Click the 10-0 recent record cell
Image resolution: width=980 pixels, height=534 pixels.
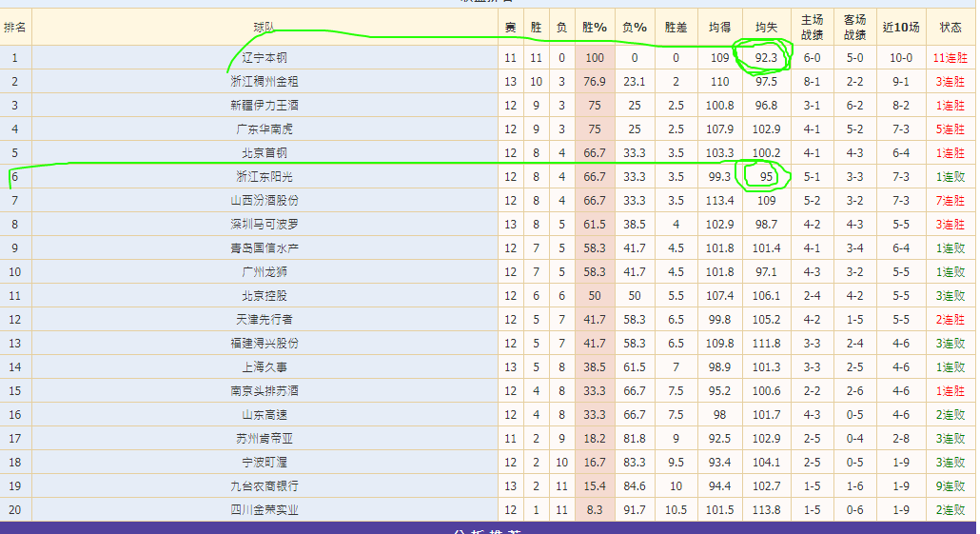[901, 57]
